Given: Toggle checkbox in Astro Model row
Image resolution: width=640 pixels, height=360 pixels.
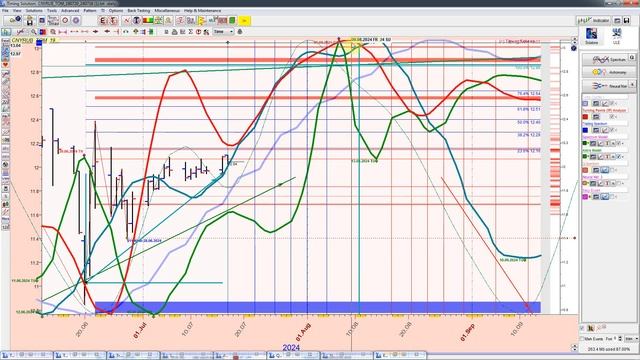Looking at the screenshot, I should click(x=619, y=156).
